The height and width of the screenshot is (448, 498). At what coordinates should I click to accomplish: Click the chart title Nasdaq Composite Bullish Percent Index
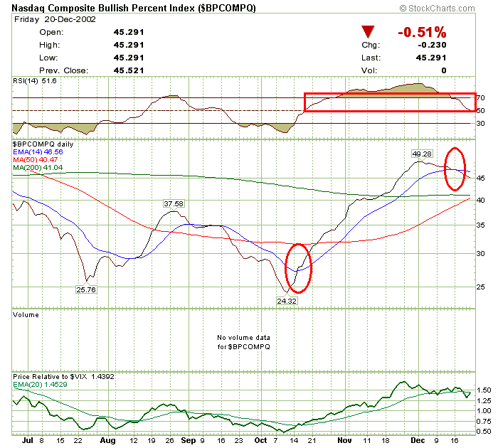tap(134, 8)
